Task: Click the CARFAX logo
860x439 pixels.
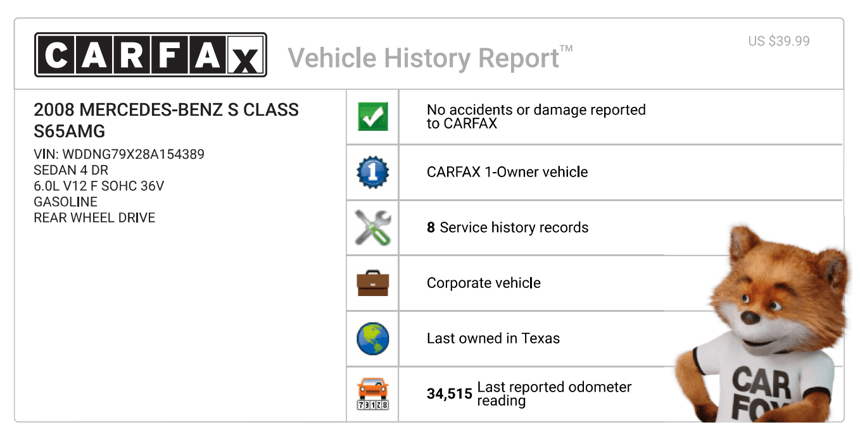Action: [x=150, y=55]
